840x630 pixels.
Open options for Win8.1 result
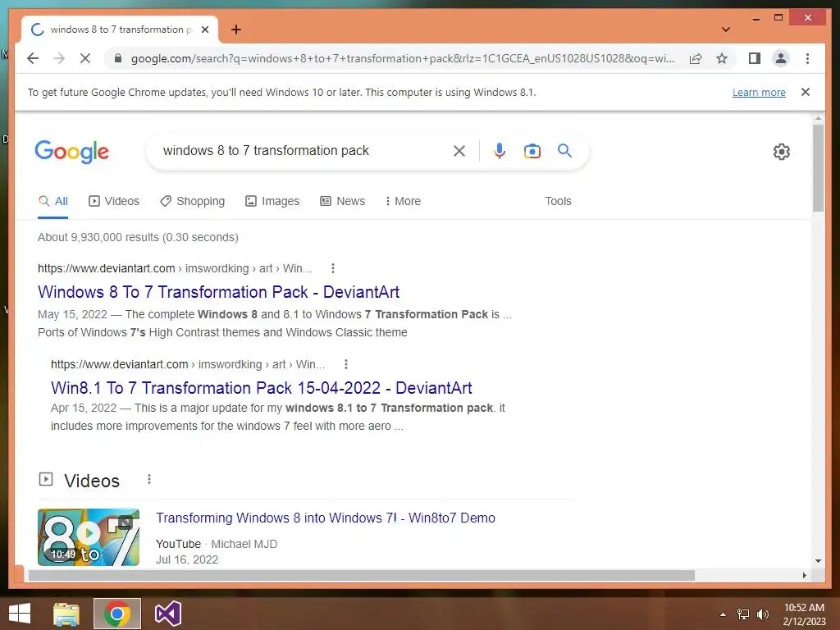pos(346,364)
